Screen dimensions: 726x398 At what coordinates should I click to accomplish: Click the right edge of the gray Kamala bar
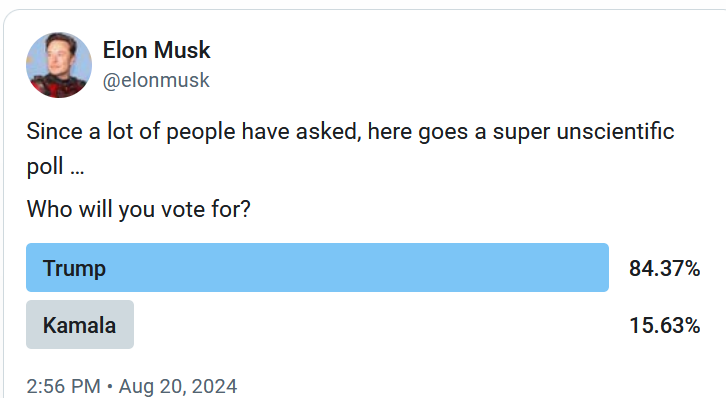point(130,324)
